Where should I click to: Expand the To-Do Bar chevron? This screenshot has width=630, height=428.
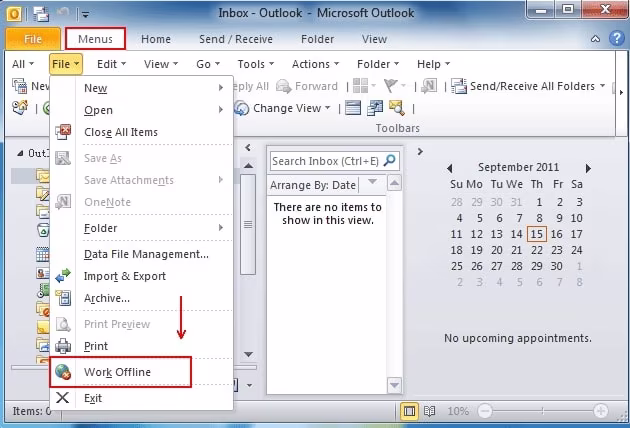click(420, 152)
